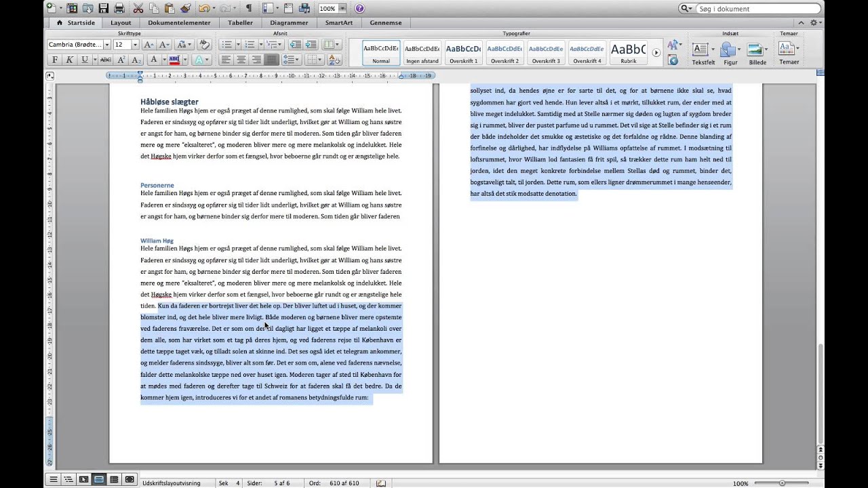The width and height of the screenshot is (868, 488).
Task: Apply the Normal style
Action: click(x=381, y=52)
